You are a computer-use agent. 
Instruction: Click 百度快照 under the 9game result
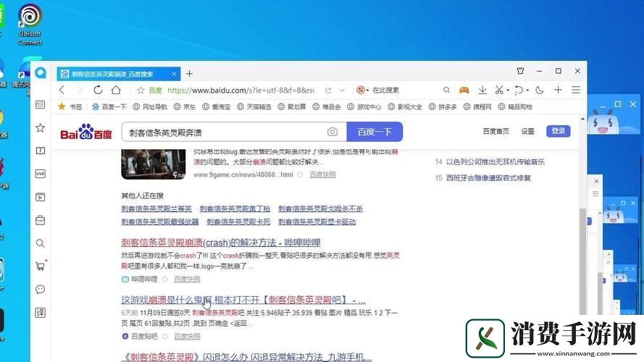pyautogui.click(x=322, y=174)
